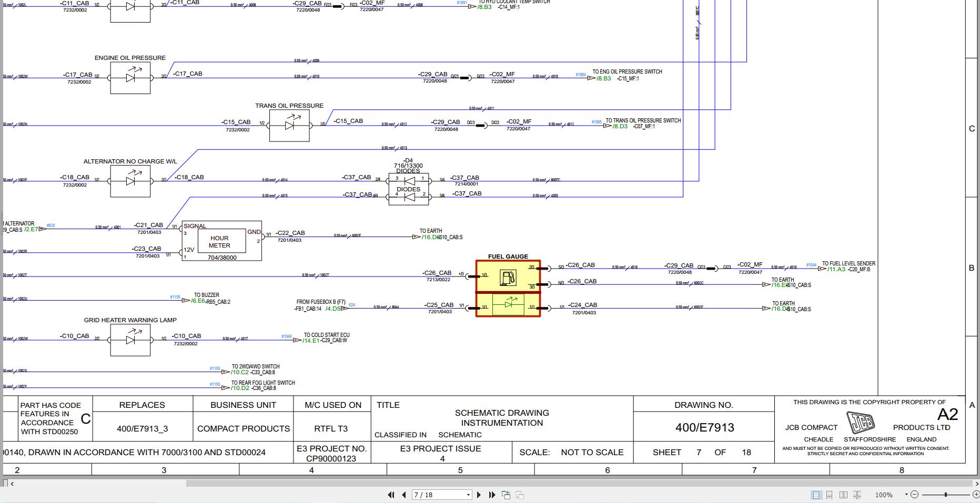The image size is (980, 503).
Task: Go to the previous page
Action: click(x=403, y=495)
